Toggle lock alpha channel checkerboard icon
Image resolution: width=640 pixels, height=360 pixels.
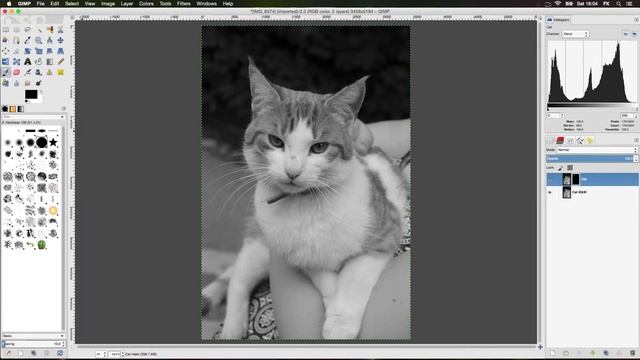[x=570, y=168]
